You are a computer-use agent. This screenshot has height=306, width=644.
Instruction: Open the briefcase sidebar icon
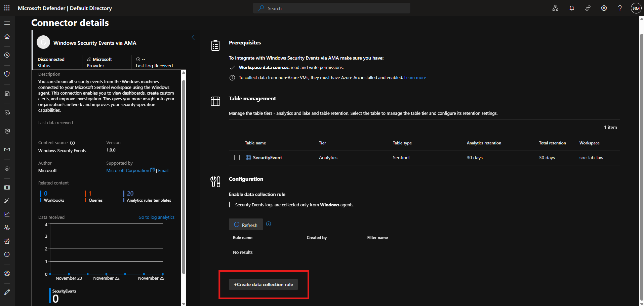[7, 187]
